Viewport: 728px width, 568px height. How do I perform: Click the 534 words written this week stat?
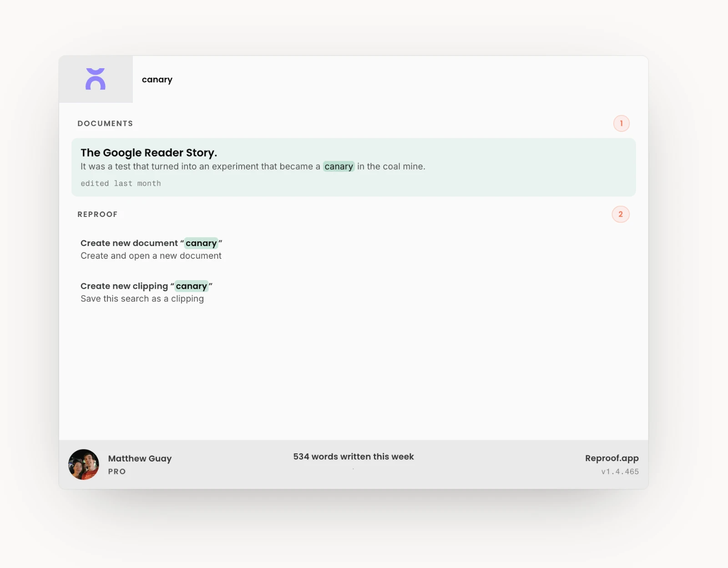(354, 457)
